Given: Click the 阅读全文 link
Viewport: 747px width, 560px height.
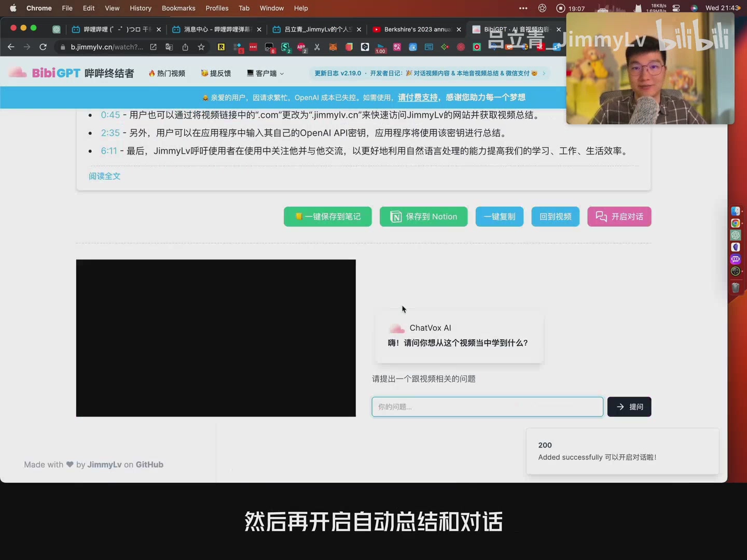Looking at the screenshot, I should (x=104, y=176).
